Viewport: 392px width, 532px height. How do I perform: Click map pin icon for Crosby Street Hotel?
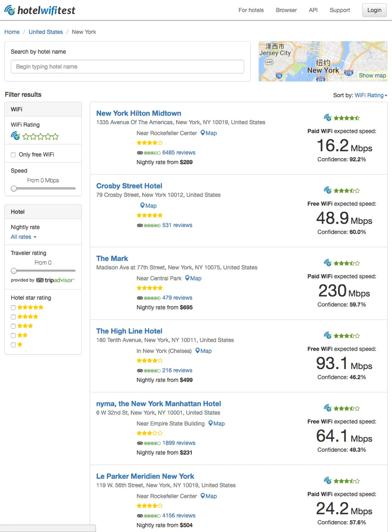coord(142,206)
